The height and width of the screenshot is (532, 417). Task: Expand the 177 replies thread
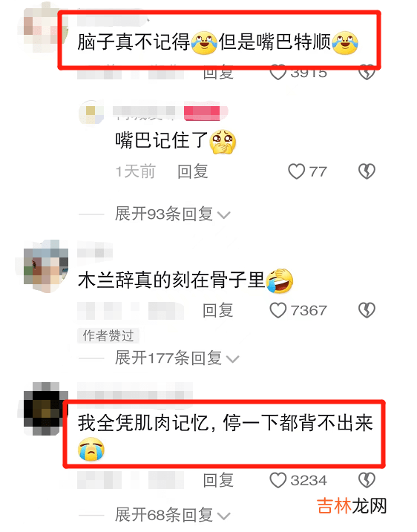click(x=177, y=358)
